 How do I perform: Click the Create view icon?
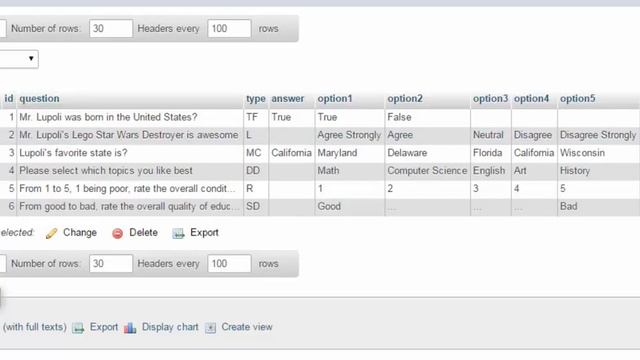(210, 328)
